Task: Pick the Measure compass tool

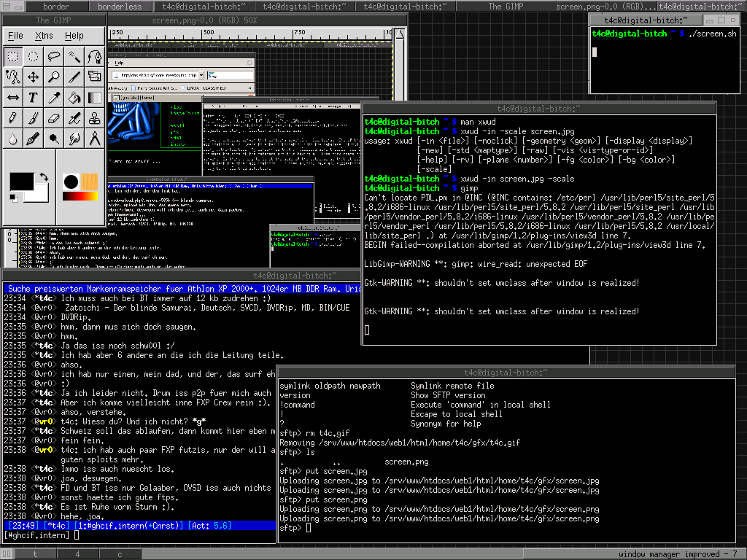Action: [x=95, y=139]
